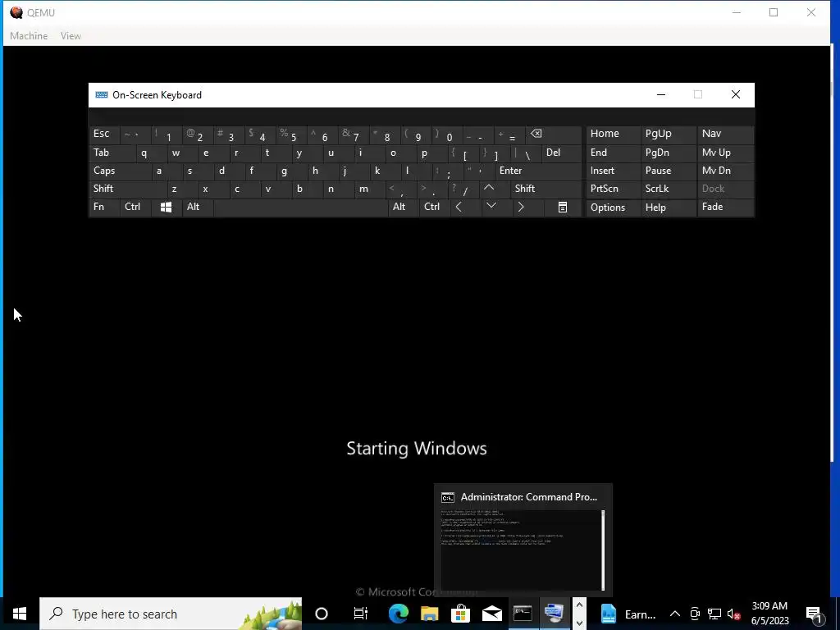Viewport: 840px width, 630px height.
Task: Open the View menu in QEMU
Action: (x=71, y=36)
